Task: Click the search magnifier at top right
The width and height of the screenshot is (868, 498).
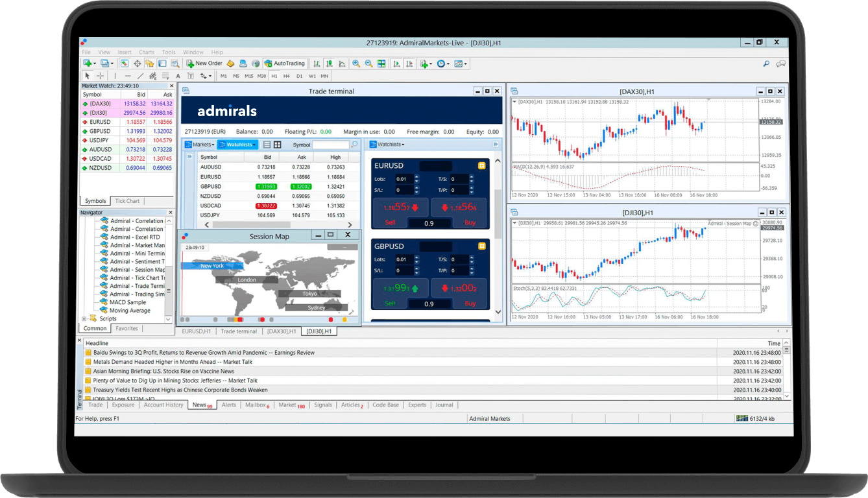Action: [766, 64]
